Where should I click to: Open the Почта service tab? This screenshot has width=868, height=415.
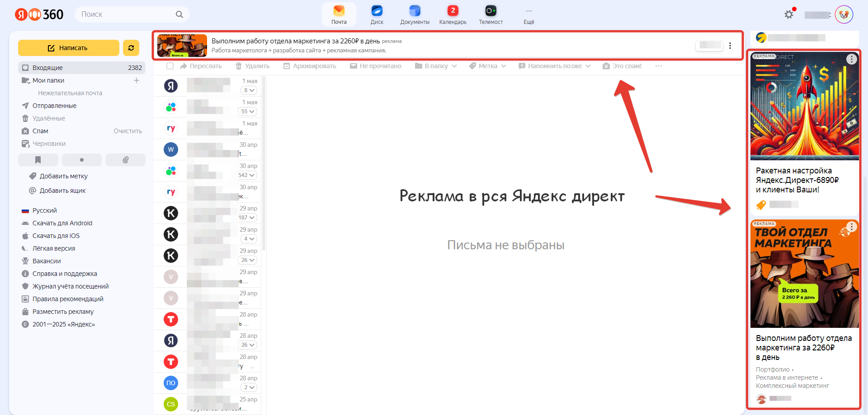pyautogui.click(x=339, y=14)
